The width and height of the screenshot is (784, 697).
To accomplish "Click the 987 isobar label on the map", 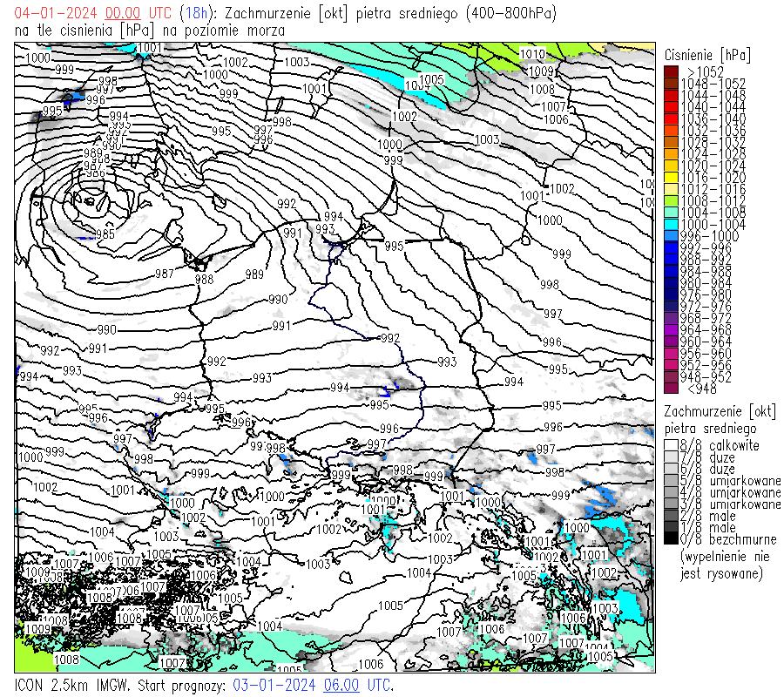I will [x=164, y=274].
